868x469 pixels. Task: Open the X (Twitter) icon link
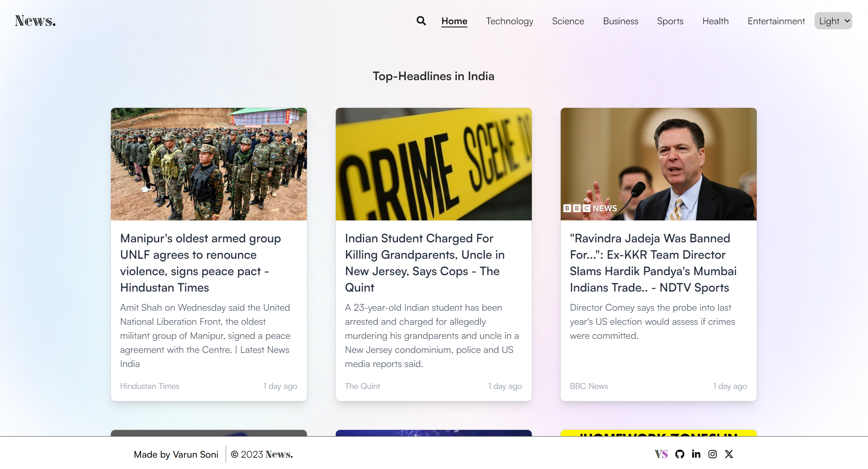729,454
